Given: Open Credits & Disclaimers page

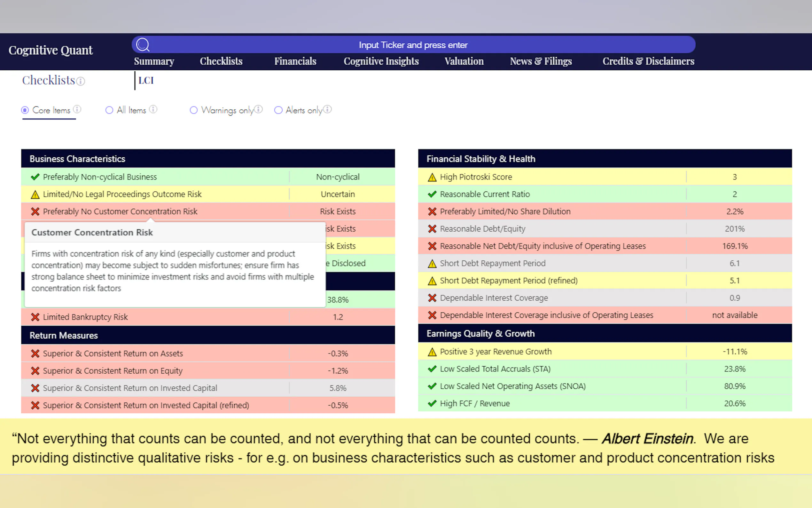Looking at the screenshot, I should (648, 61).
